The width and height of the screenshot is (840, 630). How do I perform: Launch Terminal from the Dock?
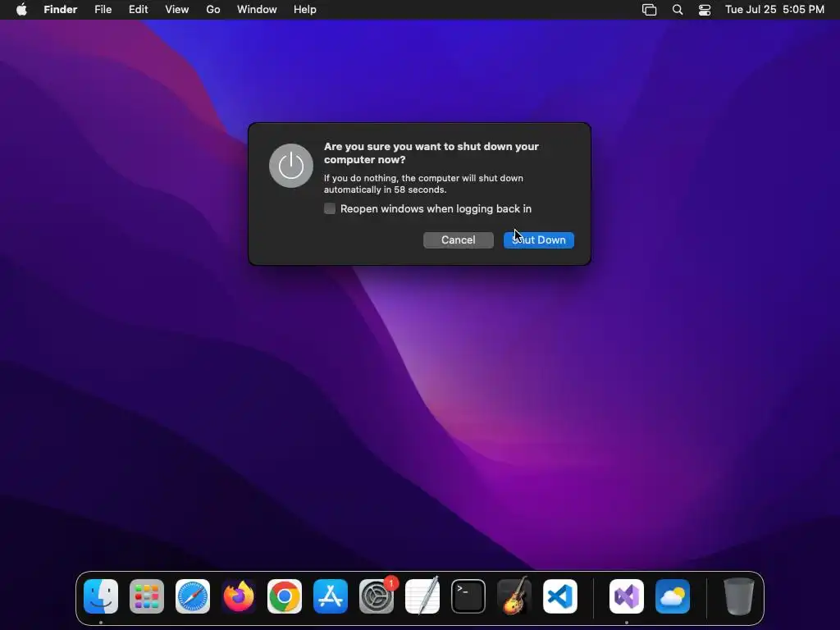(468, 596)
